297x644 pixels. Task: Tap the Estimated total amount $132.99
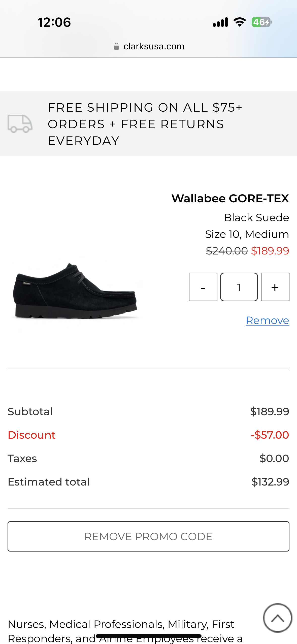point(270,482)
